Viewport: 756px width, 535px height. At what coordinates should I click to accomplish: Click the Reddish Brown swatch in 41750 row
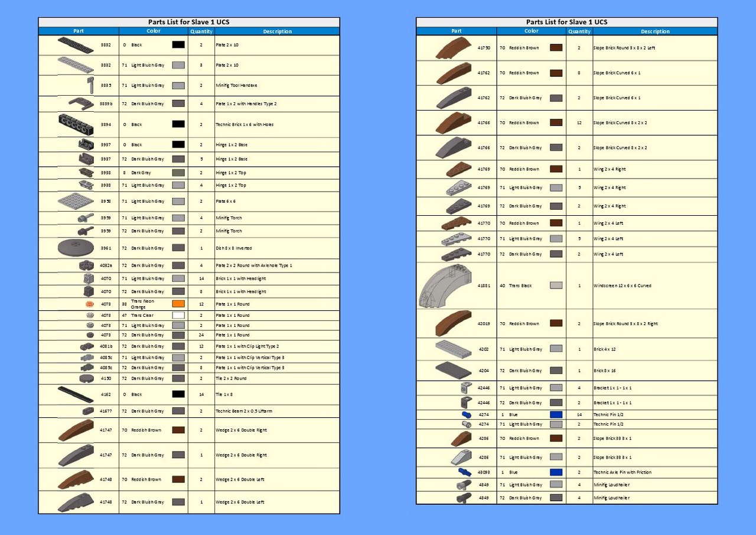556,48
